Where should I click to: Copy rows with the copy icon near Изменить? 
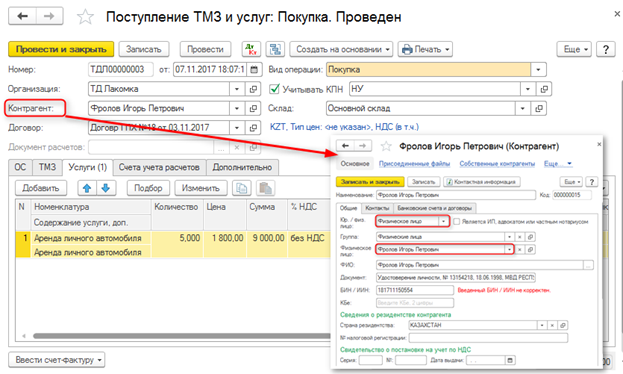(242, 188)
